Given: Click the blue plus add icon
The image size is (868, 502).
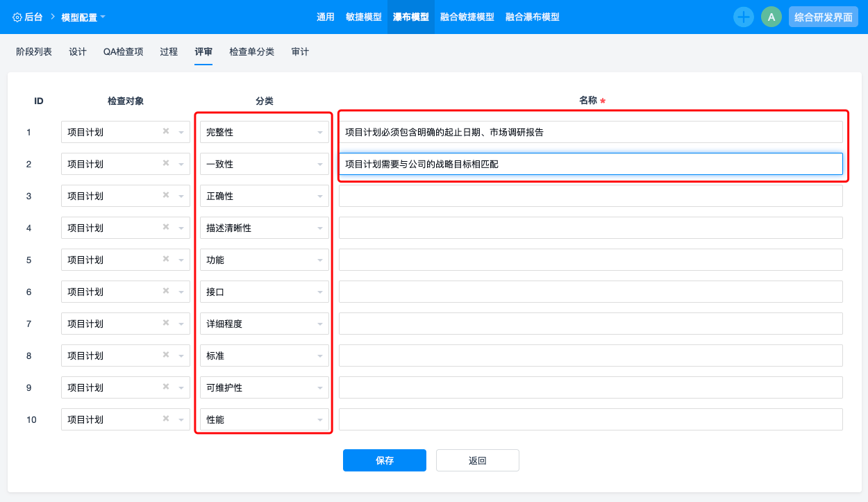Looking at the screenshot, I should pyautogui.click(x=744, y=17).
